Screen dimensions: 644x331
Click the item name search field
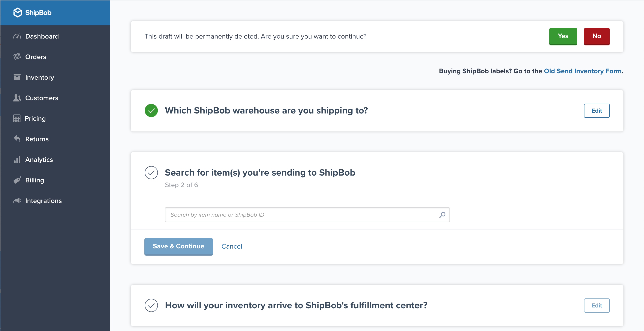(288, 215)
